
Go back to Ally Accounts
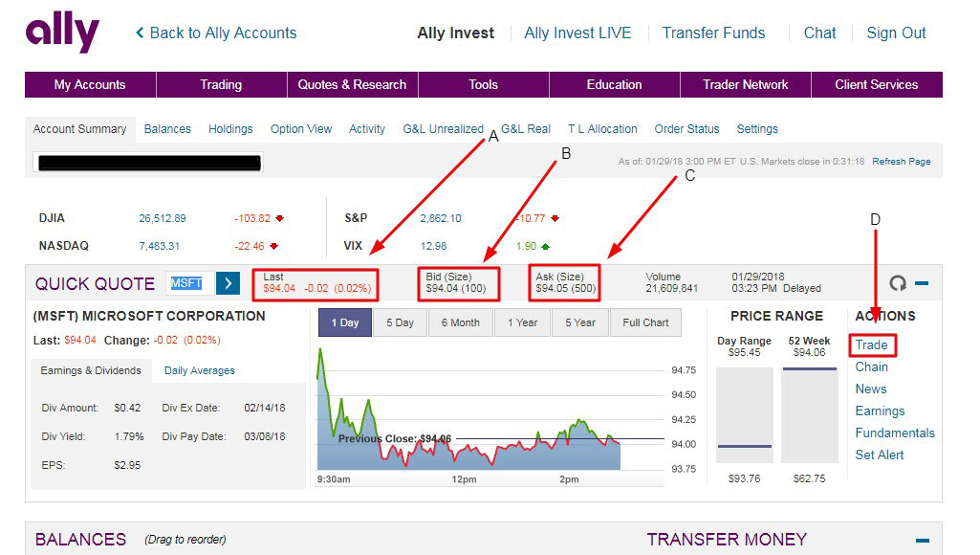pyautogui.click(x=216, y=33)
